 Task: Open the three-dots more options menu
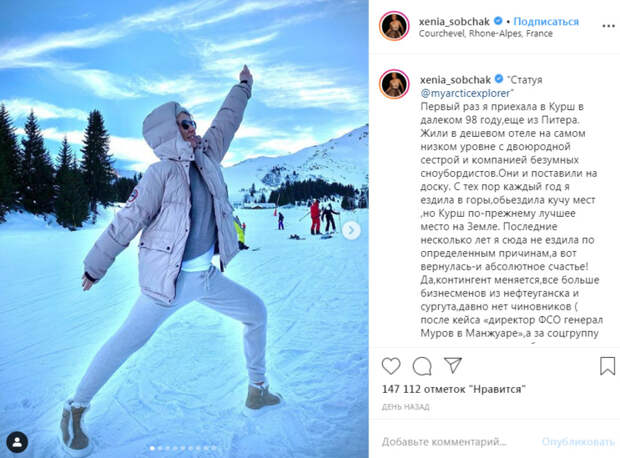click(x=608, y=26)
